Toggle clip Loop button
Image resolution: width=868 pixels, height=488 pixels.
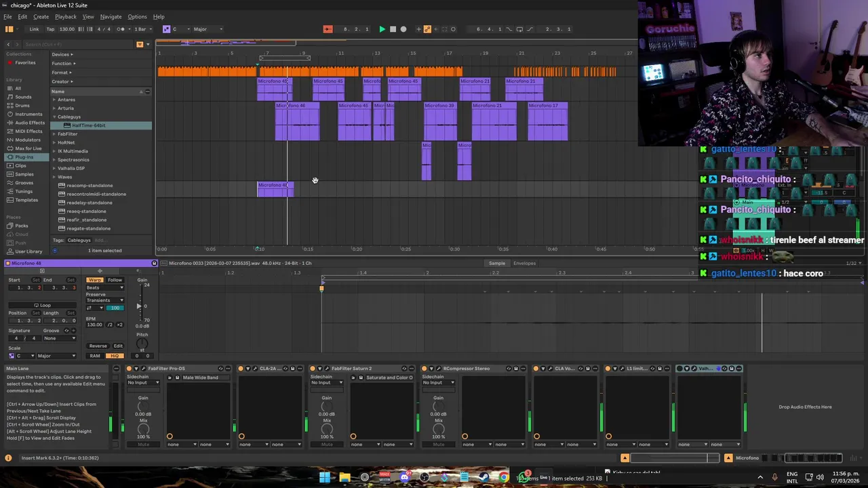pos(42,305)
